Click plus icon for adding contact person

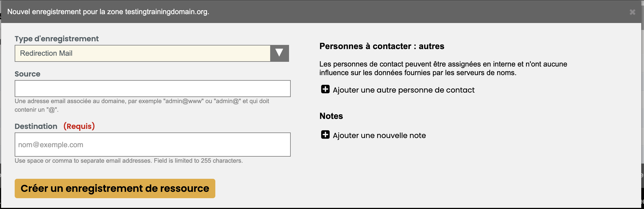tap(325, 90)
